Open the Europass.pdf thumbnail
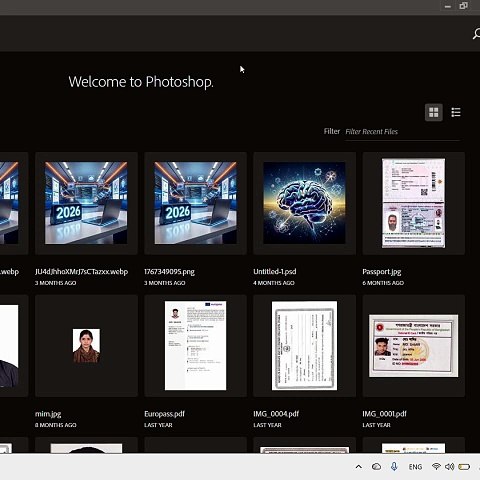This screenshot has width=480, height=480. [195, 346]
